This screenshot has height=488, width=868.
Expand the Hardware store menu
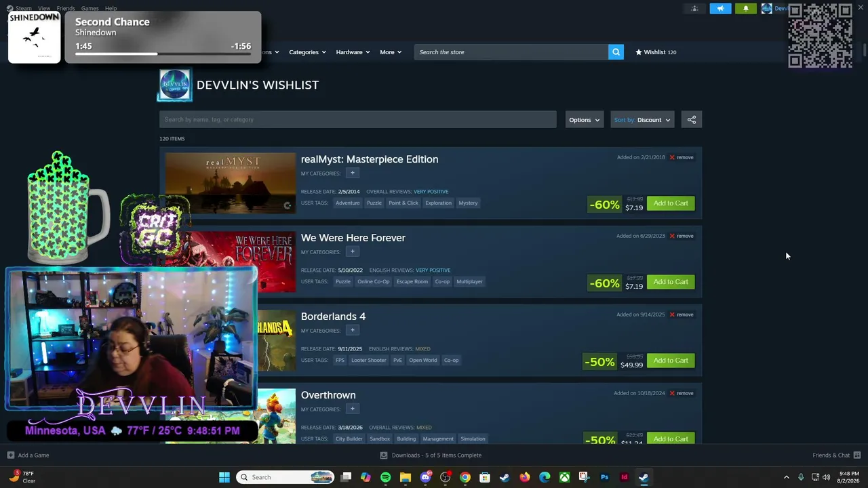353,52
